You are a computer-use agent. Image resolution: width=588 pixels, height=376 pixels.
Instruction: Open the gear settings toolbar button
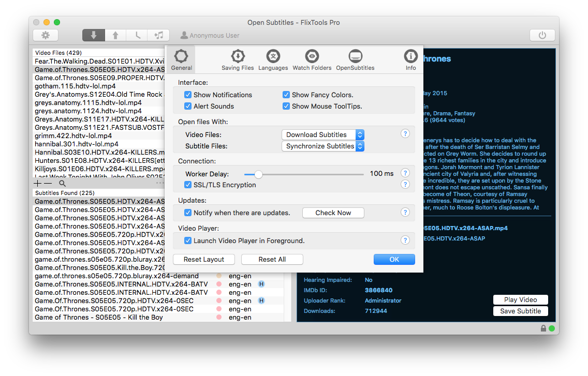coord(46,35)
